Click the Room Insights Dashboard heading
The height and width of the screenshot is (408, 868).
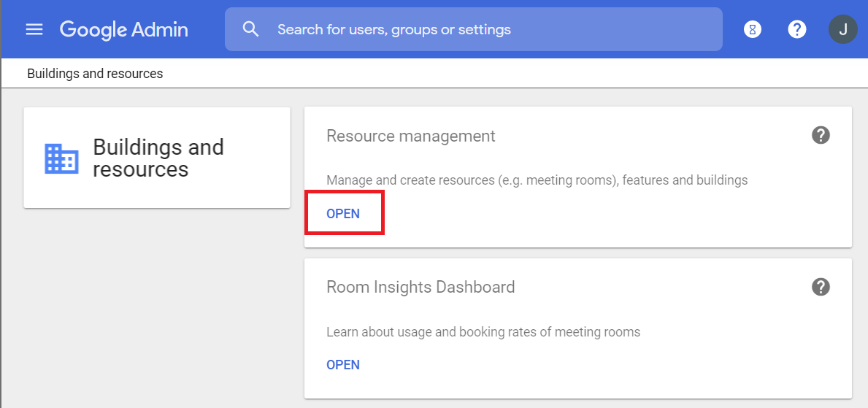pos(420,288)
